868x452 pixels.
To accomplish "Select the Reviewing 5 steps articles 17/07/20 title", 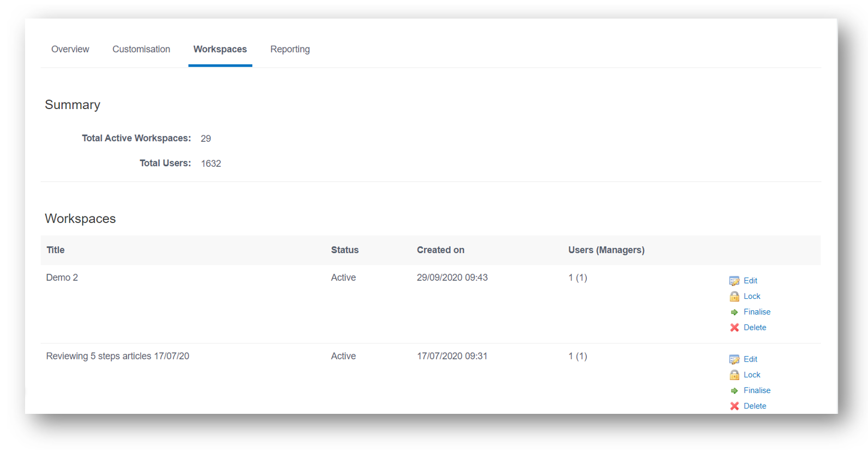I will [118, 356].
